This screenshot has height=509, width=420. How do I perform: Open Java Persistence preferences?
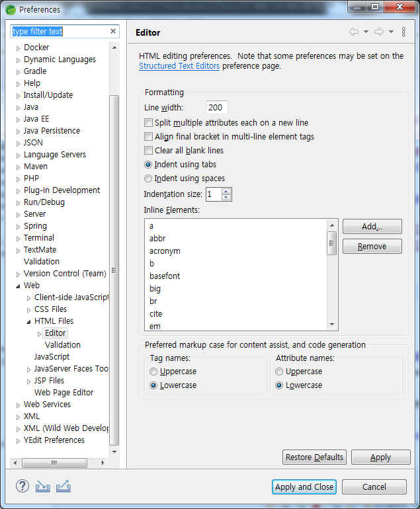[52, 131]
